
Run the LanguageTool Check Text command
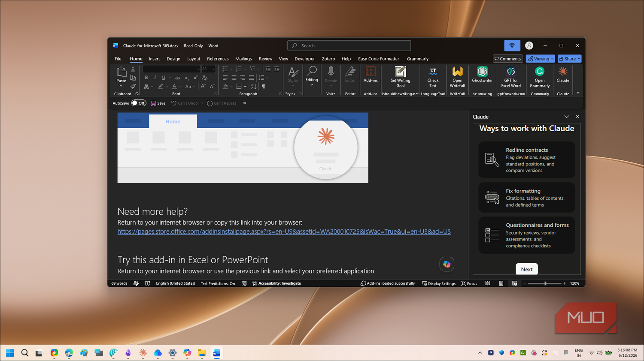433,77
